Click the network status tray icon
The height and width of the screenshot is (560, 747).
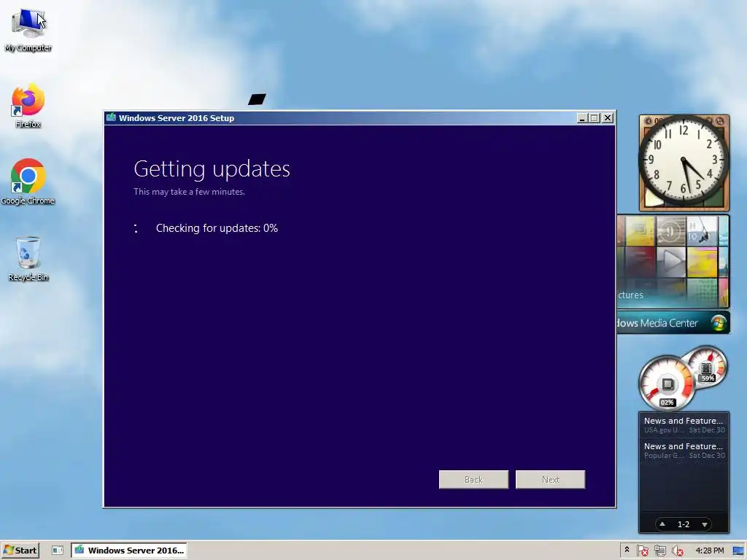point(659,551)
